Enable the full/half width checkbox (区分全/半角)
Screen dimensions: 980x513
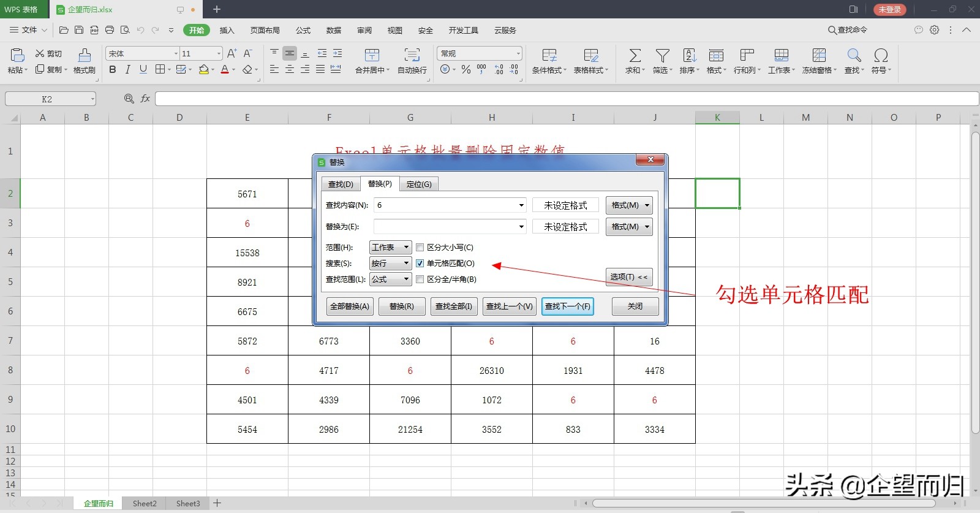point(420,279)
